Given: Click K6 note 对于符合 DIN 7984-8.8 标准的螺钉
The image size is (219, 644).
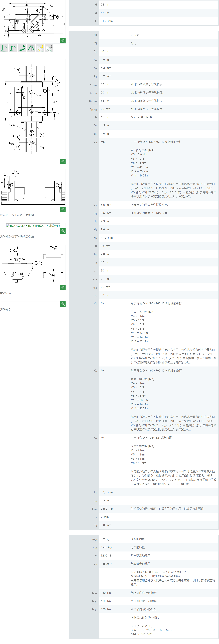Looking at the screenshot, I should point(153,438).
